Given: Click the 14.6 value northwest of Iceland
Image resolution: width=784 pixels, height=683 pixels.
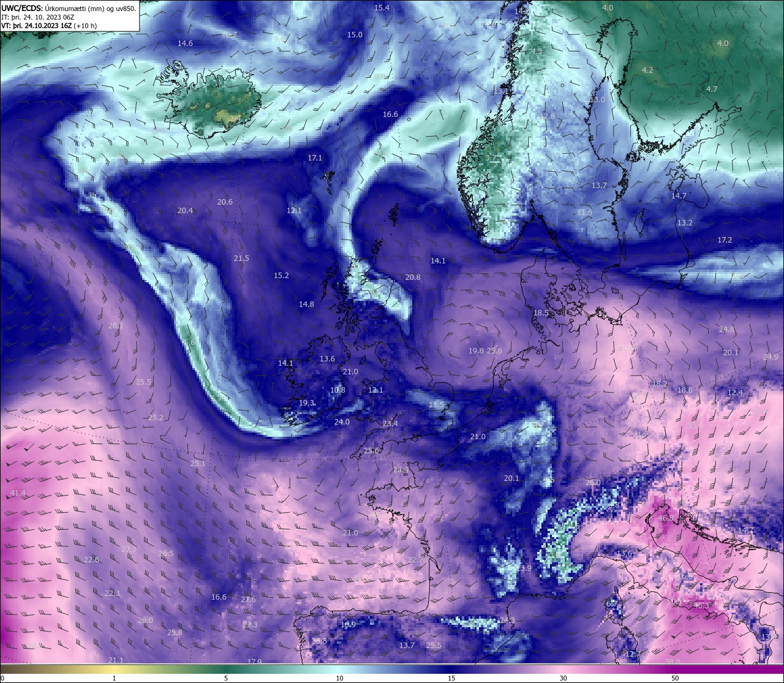Looking at the screenshot, I should tap(185, 43).
